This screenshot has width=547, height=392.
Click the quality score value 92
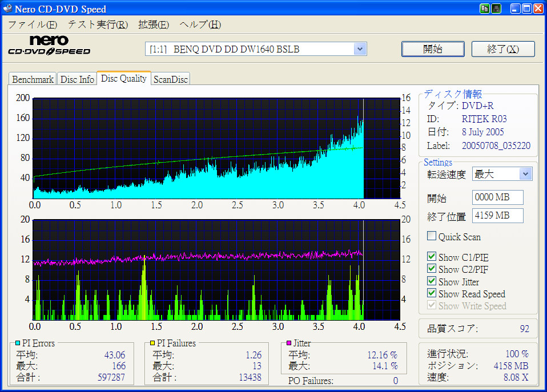[x=524, y=329]
